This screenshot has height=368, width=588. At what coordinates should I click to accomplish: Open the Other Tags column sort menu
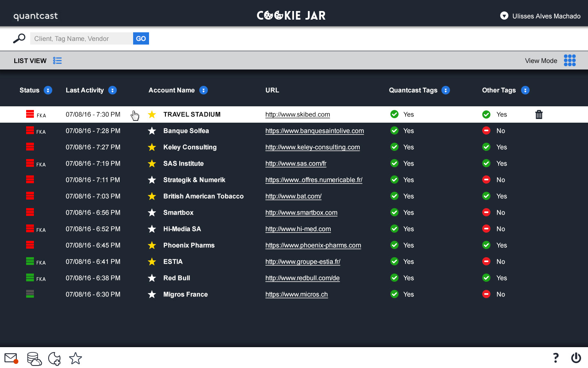[x=525, y=90]
